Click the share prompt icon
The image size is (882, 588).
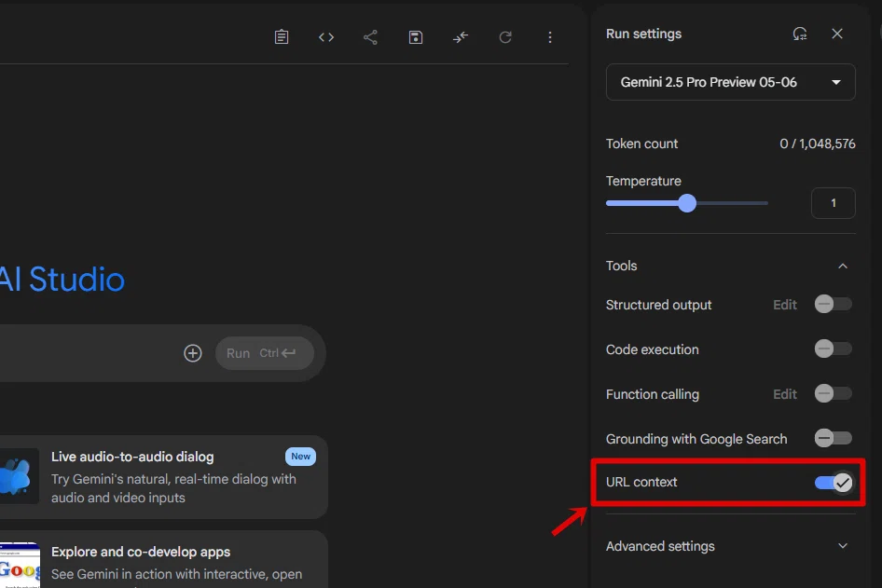pos(370,37)
